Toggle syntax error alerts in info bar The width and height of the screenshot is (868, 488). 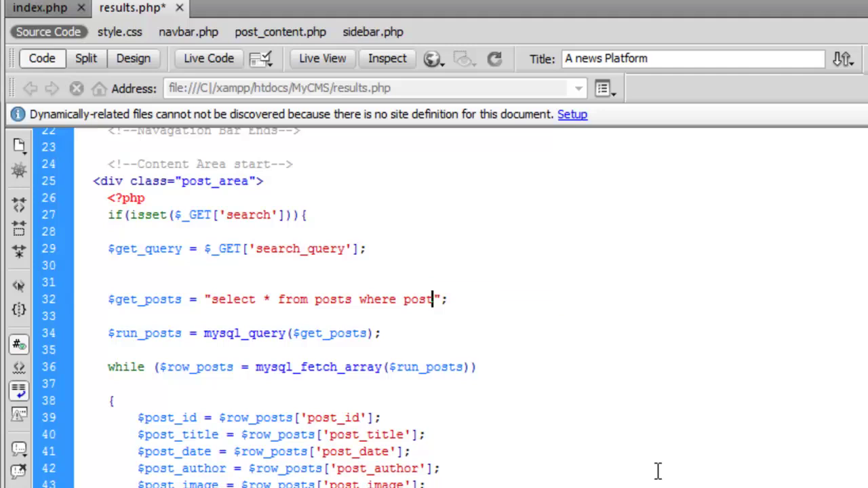tap(19, 414)
